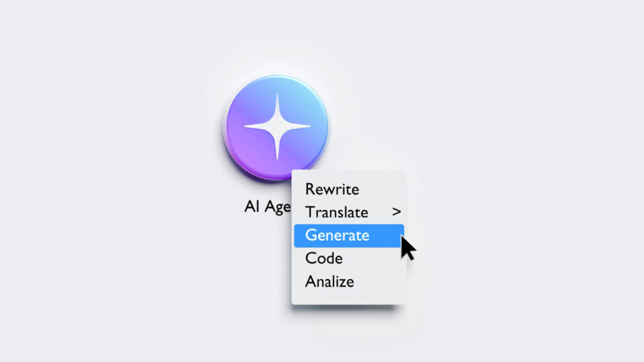Viewport: 644px width, 362px height.
Task: Select the AI Age label under the icon
Action: [x=267, y=206]
